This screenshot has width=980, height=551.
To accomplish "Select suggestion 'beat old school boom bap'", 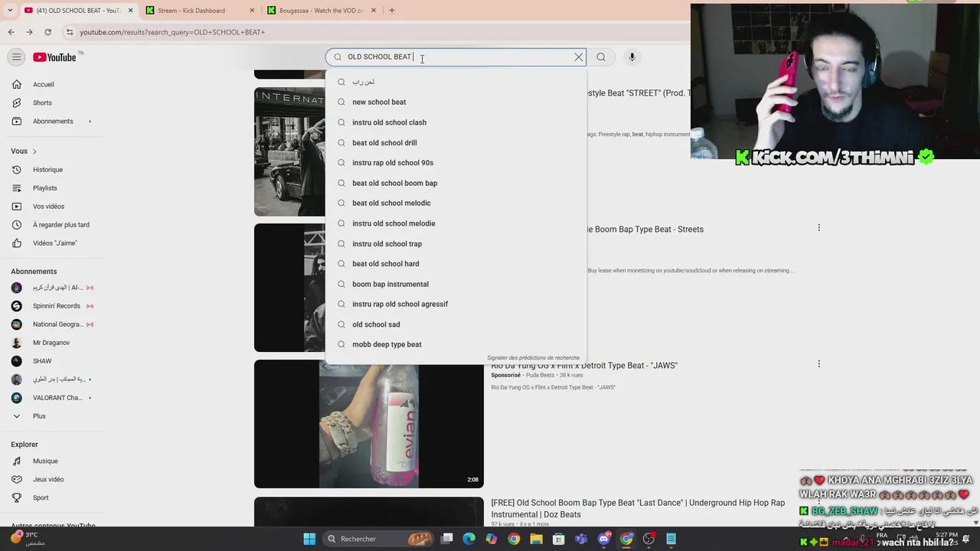I will 456,183.
